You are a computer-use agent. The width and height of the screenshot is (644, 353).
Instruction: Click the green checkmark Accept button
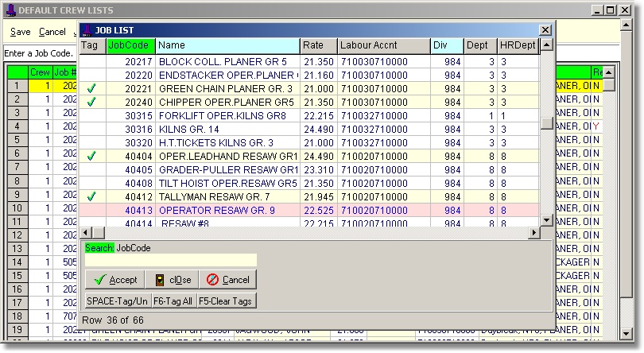(115, 280)
